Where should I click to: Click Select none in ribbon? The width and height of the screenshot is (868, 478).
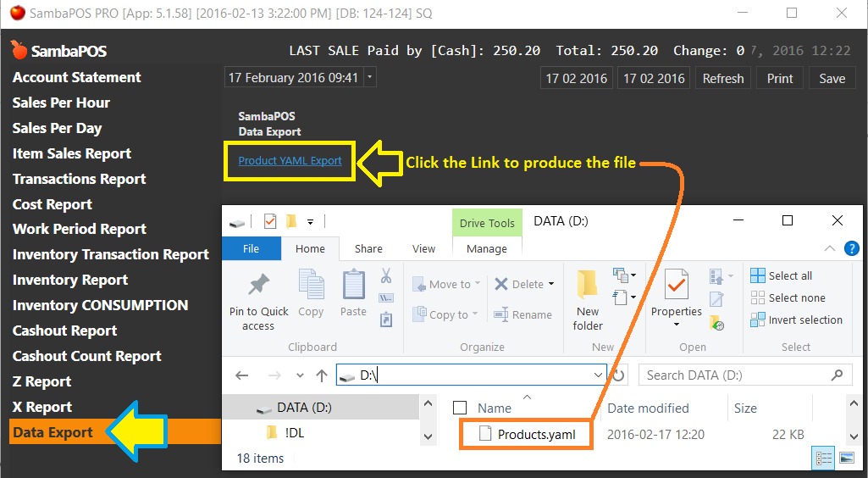click(788, 298)
